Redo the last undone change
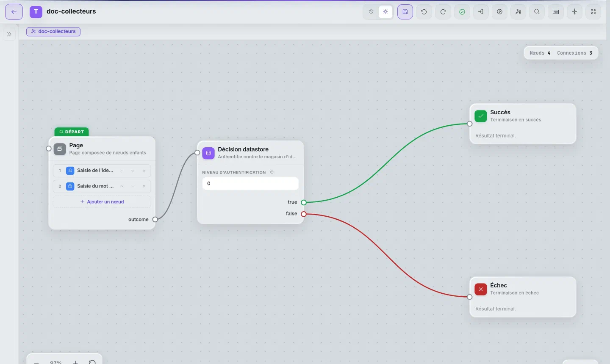The width and height of the screenshot is (610, 364). 443,12
